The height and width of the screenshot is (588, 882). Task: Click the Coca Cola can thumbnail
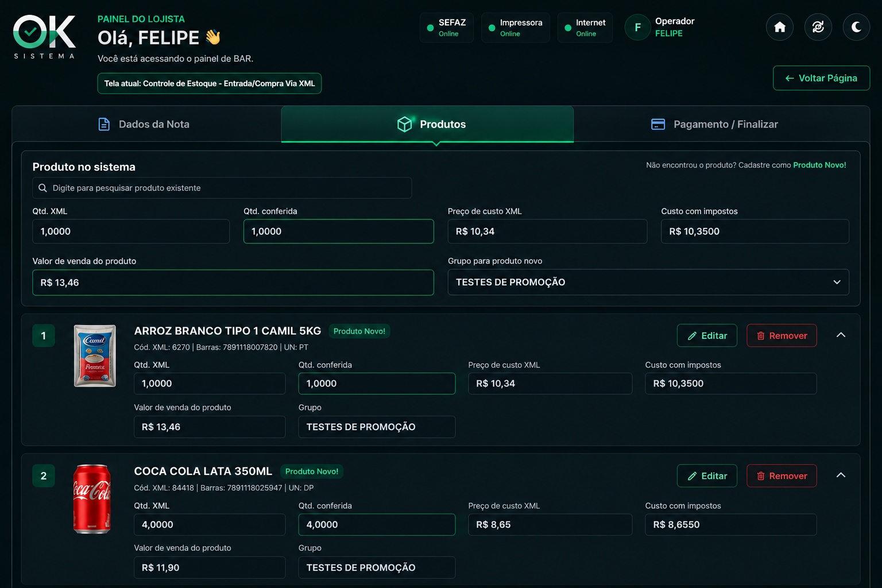(x=92, y=499)
